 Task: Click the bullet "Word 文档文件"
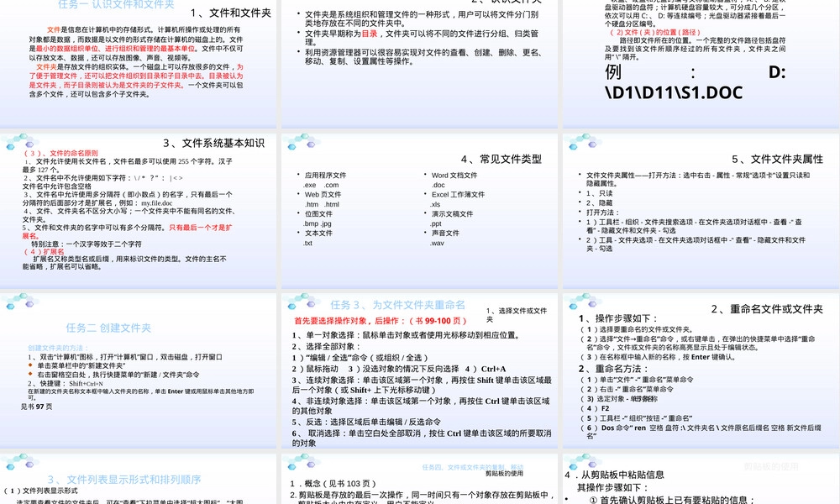[x=454, y=176]
